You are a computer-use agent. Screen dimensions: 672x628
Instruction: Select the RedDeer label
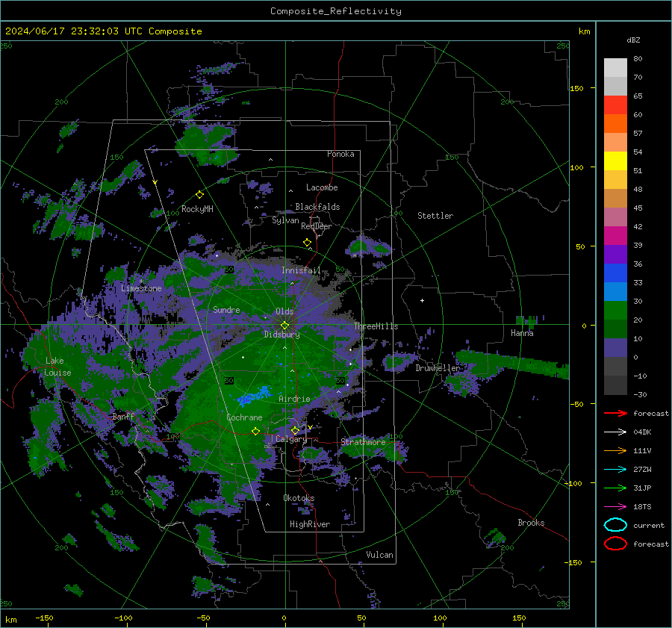(x=317, y=226)
